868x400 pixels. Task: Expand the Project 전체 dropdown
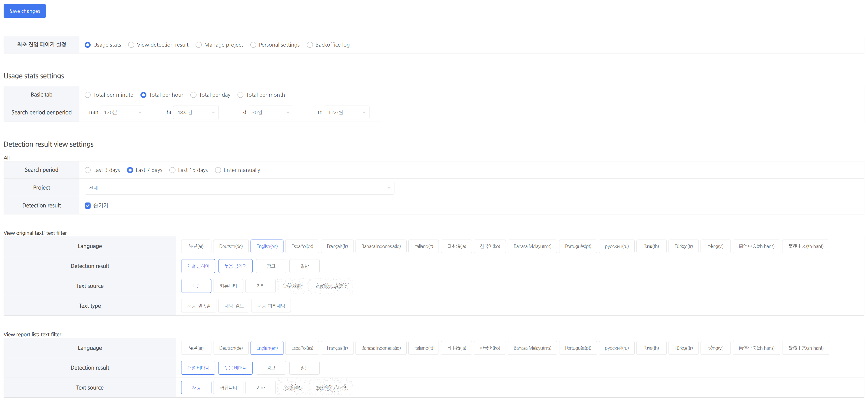(x=239, y=188)
